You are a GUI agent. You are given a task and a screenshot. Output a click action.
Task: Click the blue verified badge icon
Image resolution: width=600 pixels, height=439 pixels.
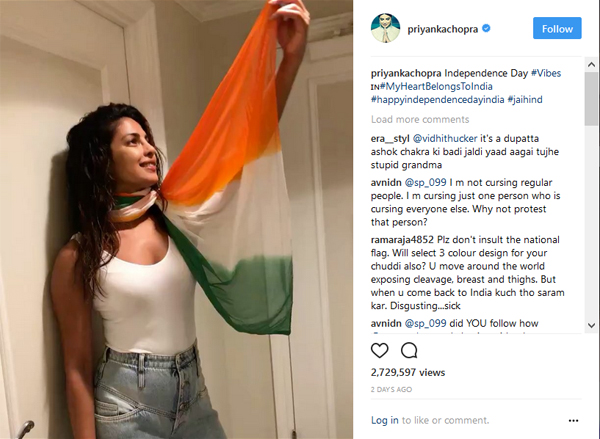coord(486,28)
